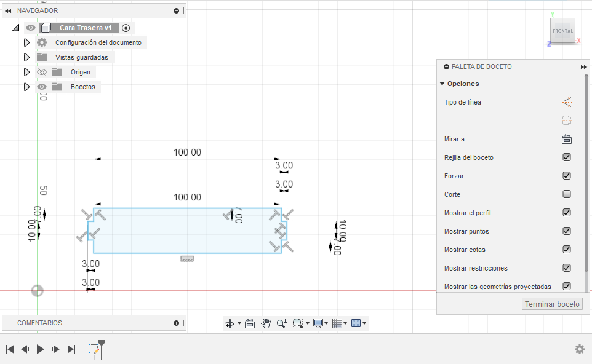The image size is (592, 364).
Task: Expand the Vistas guardadas folder
Action: tap(26, 57)
